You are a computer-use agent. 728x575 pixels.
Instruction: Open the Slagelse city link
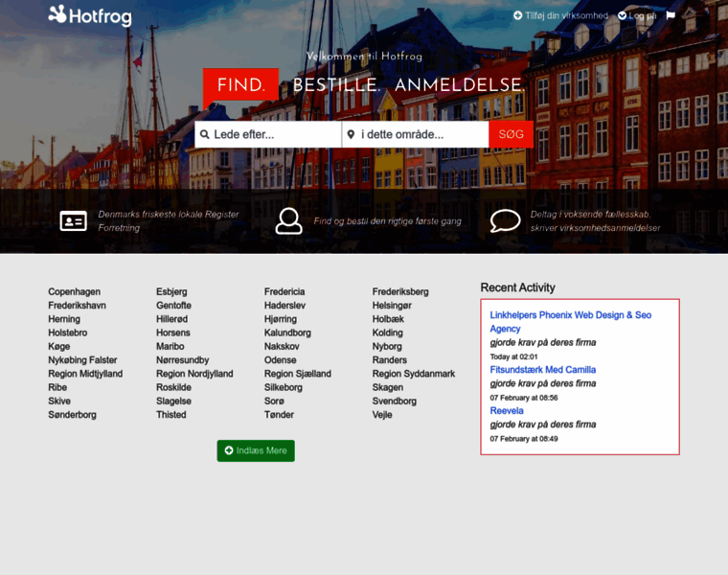tap(173, 401)
